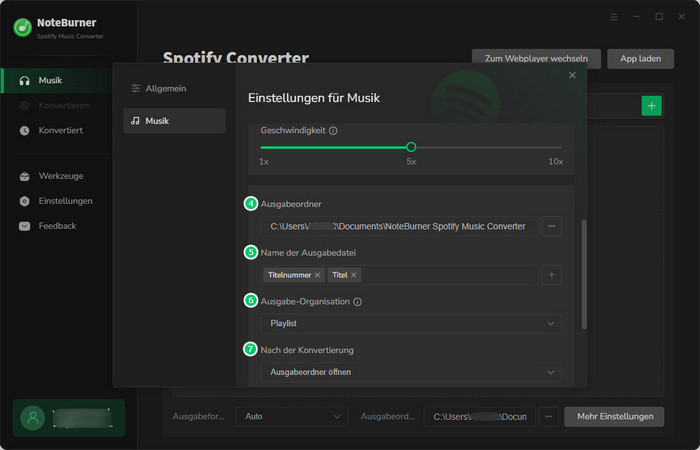Image resolution: width=700 pixels, height=450 pixels.
Task: Click the headphones icon beside Musik
Action: coord(25,81)
